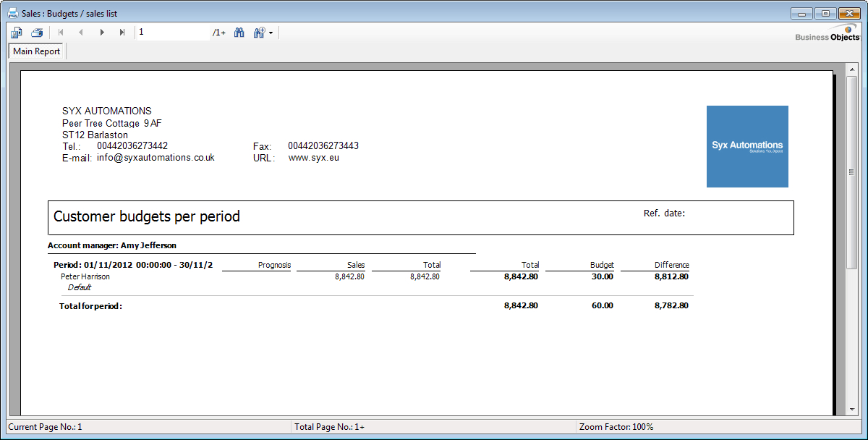Click the Zoom magnifier icon

[259, 33]
